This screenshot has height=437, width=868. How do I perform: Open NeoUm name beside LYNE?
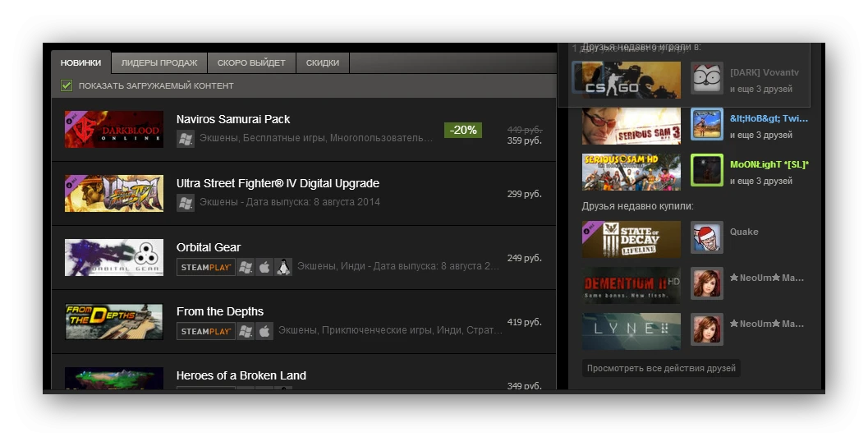pyautogui.click(x=767, y=324)
